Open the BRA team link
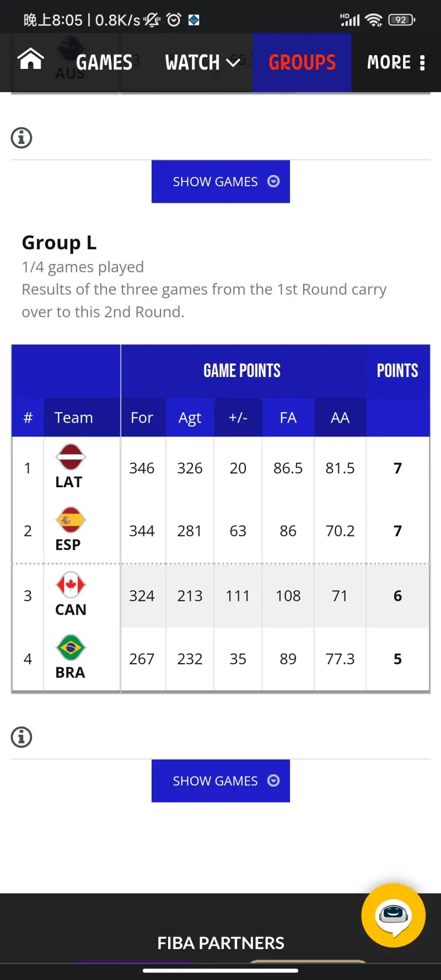Screen dimensions: 441x980 [x=70, y=672]
